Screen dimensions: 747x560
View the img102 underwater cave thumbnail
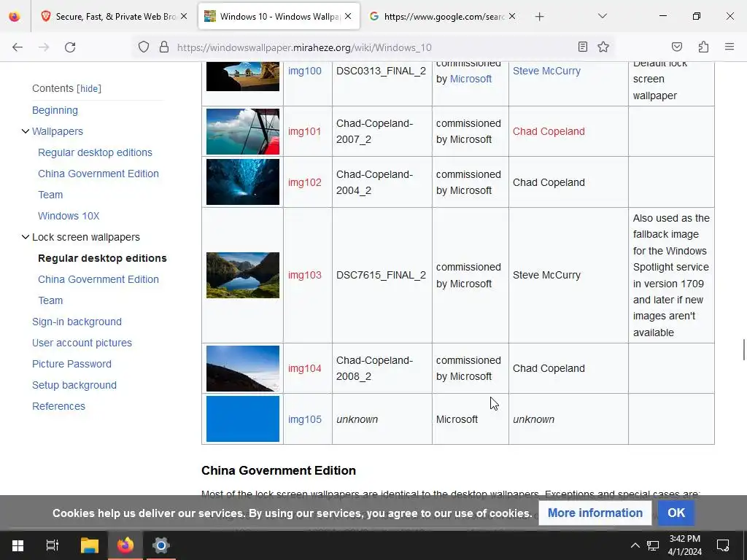(x=243, y=182)
